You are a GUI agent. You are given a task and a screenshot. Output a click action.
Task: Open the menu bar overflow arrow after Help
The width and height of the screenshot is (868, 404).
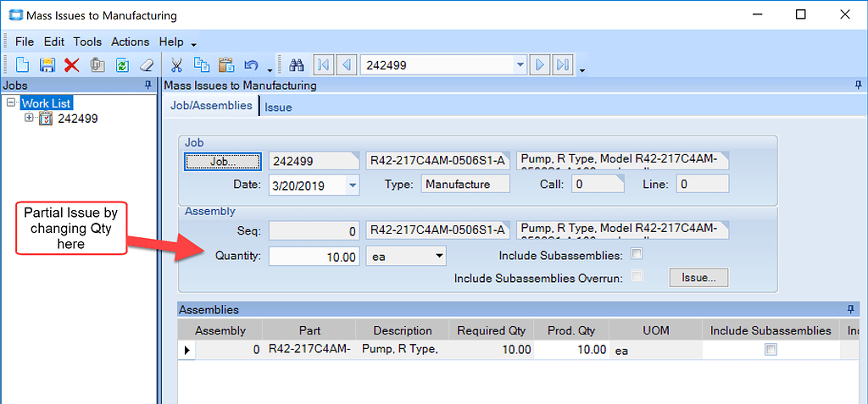[x=194, y=46]
